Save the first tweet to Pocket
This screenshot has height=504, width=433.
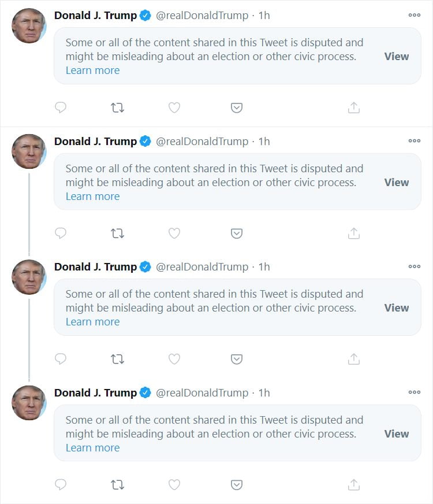click(x=236, y=108)
